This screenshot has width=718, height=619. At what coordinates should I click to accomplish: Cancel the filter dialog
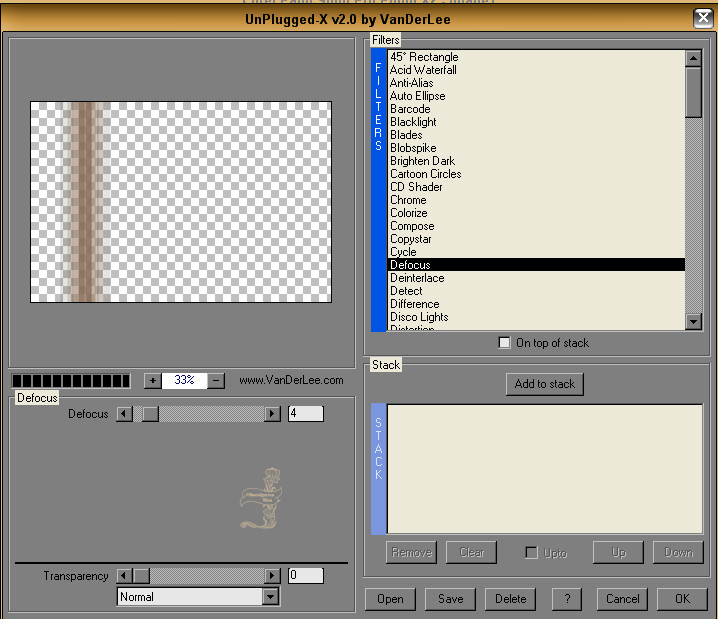(x=622, y=599)
